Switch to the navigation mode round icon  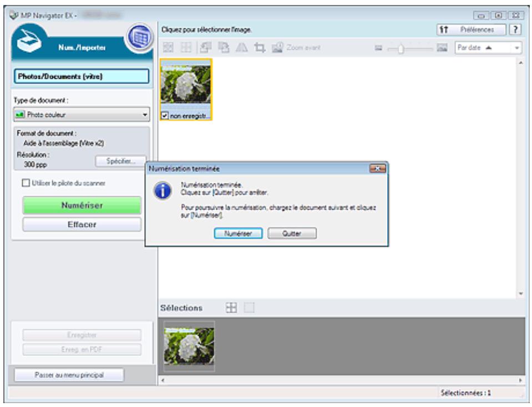pyautogui.click(x=139, y=37)
